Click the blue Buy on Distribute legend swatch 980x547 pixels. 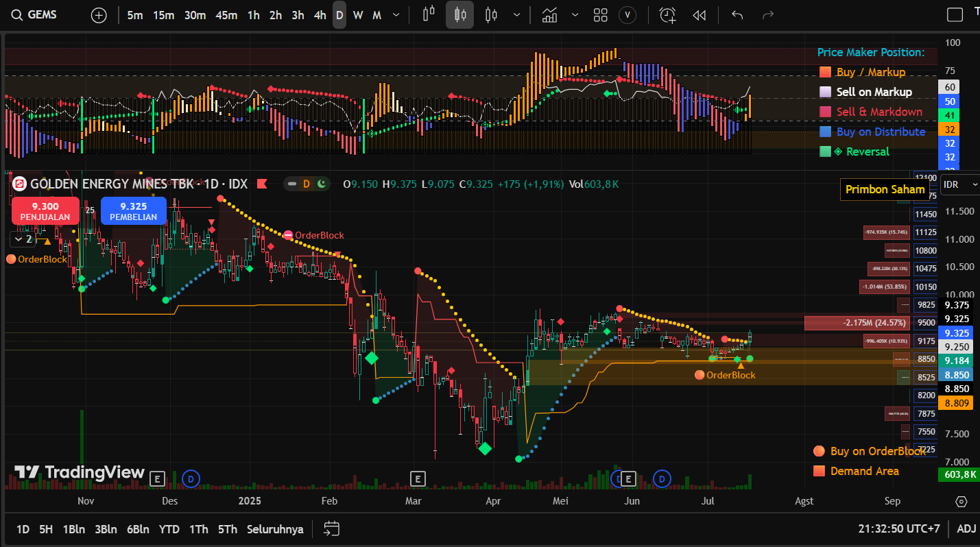[x=824, y=132]
